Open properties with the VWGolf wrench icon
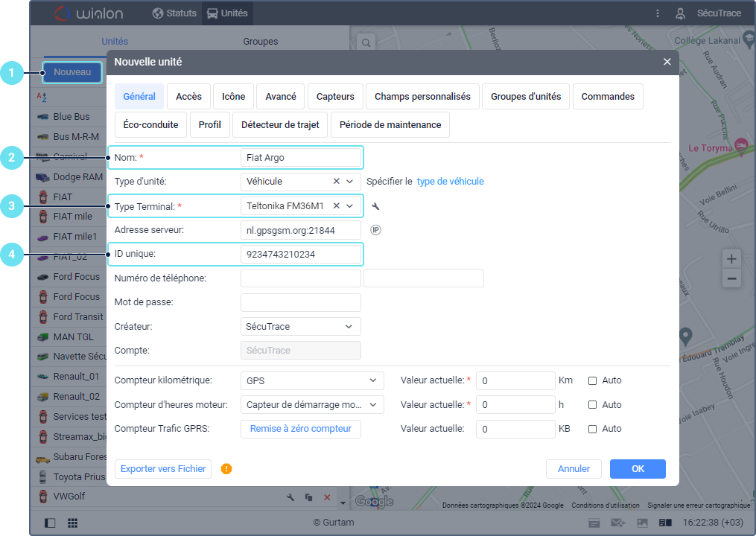The image size is (756, 536). (x=290, y=497)
